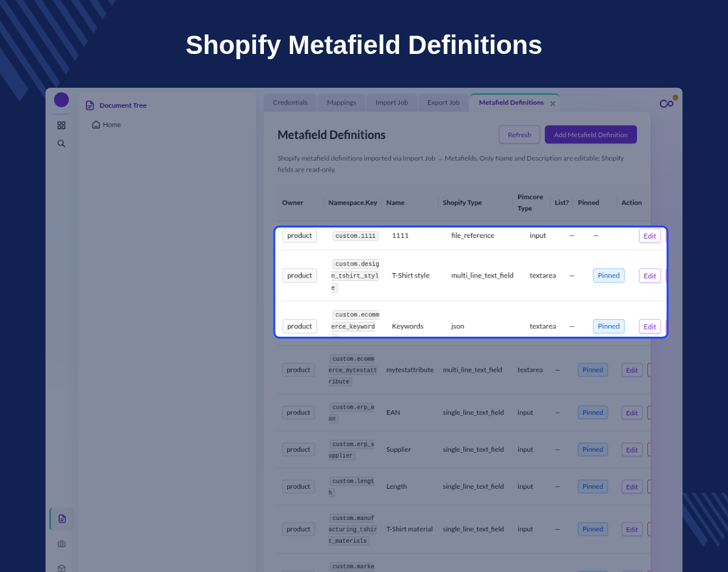Click Pinned badge in EAN row
Screen dimensions: 728x572
[x=593, y=412]
